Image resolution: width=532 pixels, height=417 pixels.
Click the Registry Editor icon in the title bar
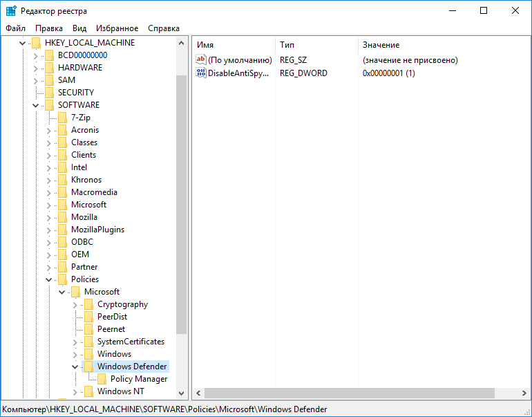tap(10, 10)
